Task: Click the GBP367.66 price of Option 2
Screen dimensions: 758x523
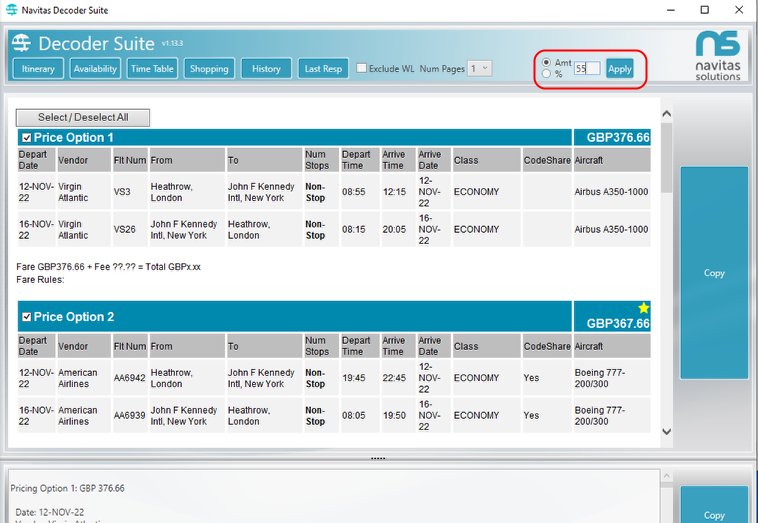Action: [x=618, y=323]
